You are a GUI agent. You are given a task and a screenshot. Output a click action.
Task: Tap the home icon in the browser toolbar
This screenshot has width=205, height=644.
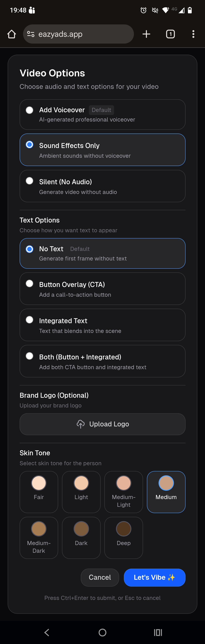click(11, 34)
